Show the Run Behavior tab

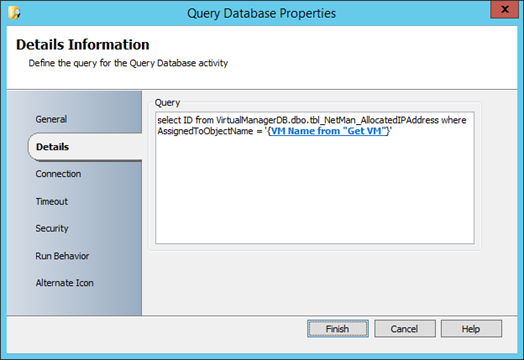click(x=62, y=256)
